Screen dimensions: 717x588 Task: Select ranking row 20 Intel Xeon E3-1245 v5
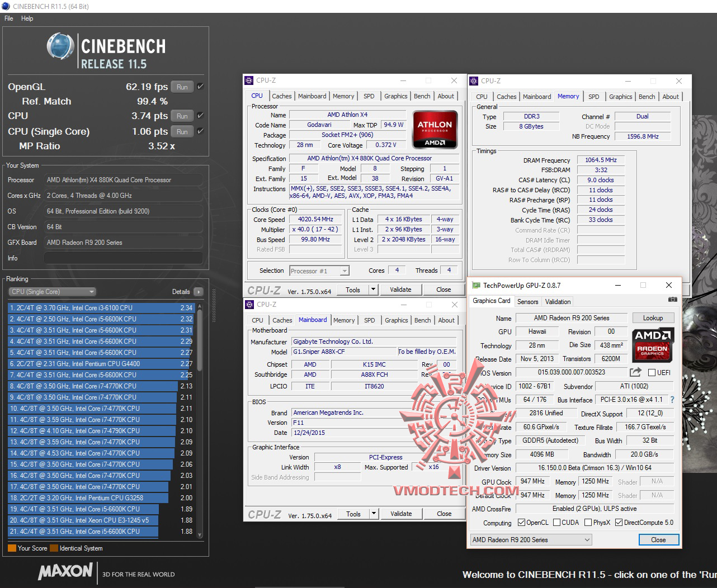point(101,520)
